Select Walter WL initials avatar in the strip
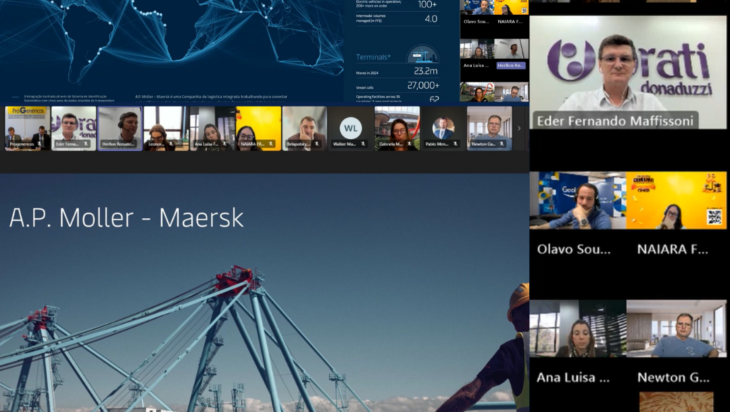This screenshot has width=730, height=412. (351, 128)
